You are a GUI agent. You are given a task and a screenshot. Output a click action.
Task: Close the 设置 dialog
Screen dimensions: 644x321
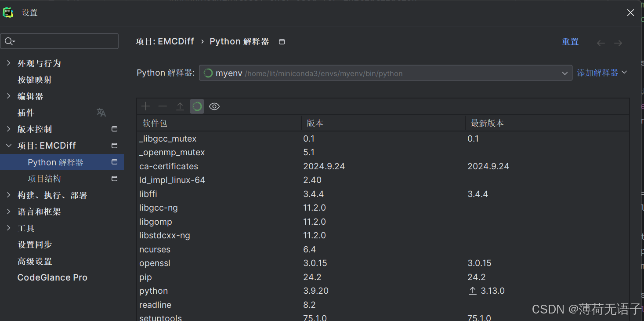[631, 13]
